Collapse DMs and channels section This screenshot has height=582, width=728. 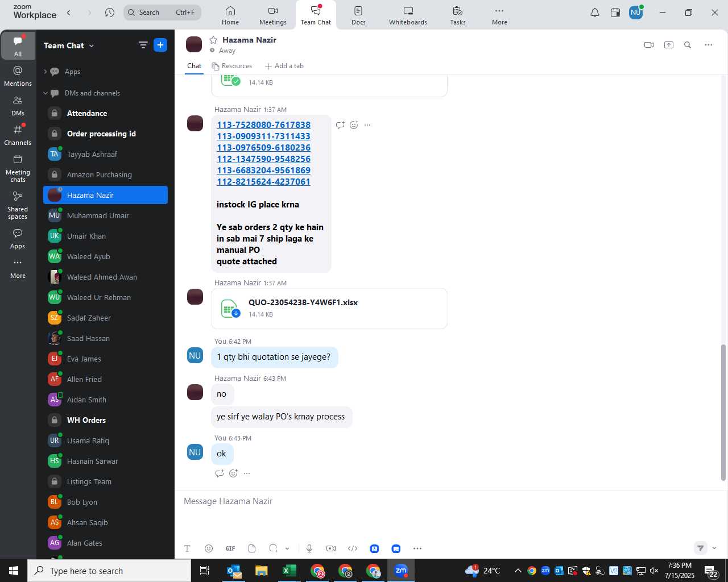coord(45,93)
